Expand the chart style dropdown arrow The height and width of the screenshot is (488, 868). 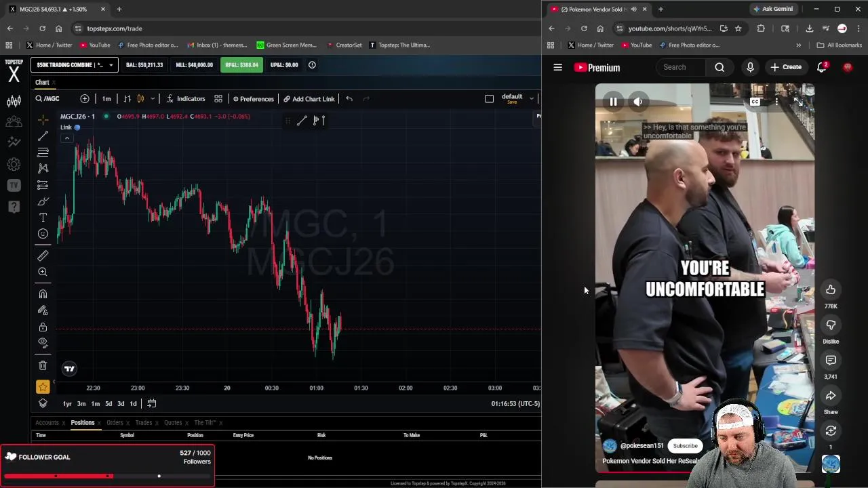153,99
